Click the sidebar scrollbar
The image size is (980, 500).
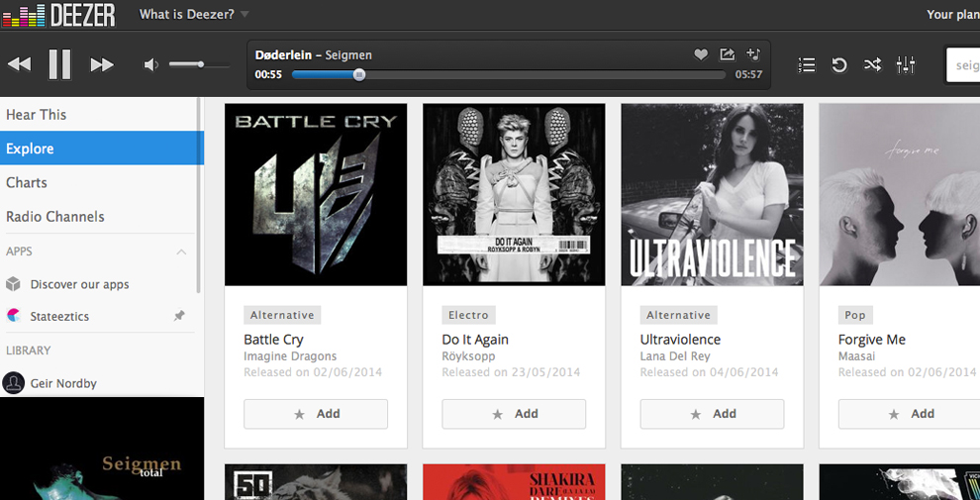coord(199,195)
